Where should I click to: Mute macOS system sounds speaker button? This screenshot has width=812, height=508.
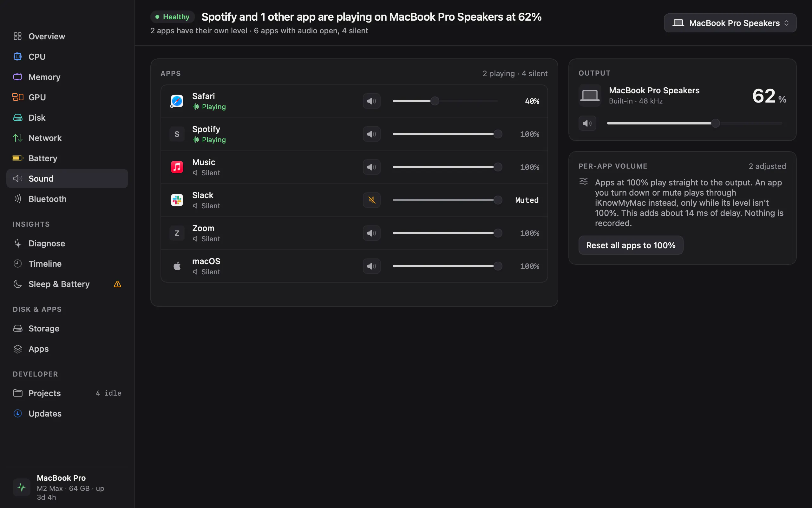coord(371,266)
